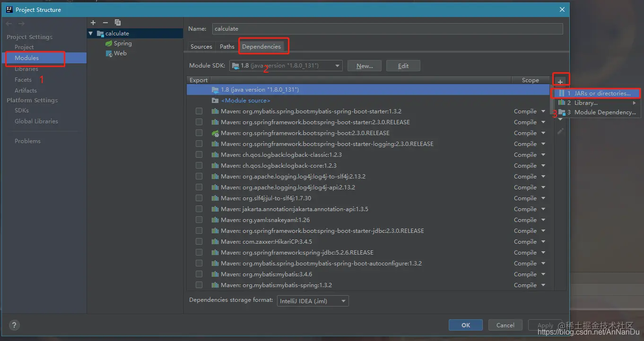Open Project settings in sidebar

pyautogui.click(x=24, y=47)
